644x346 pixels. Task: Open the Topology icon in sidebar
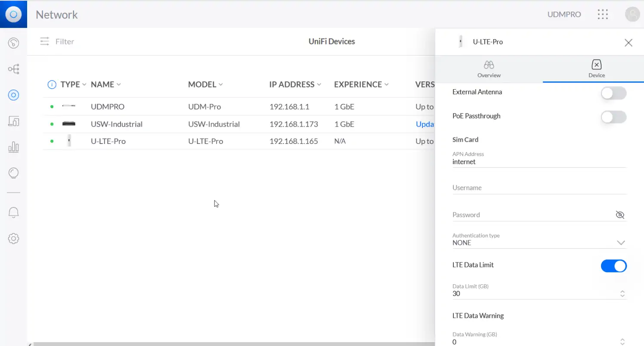pyautogui.click(x=13, y=69)
